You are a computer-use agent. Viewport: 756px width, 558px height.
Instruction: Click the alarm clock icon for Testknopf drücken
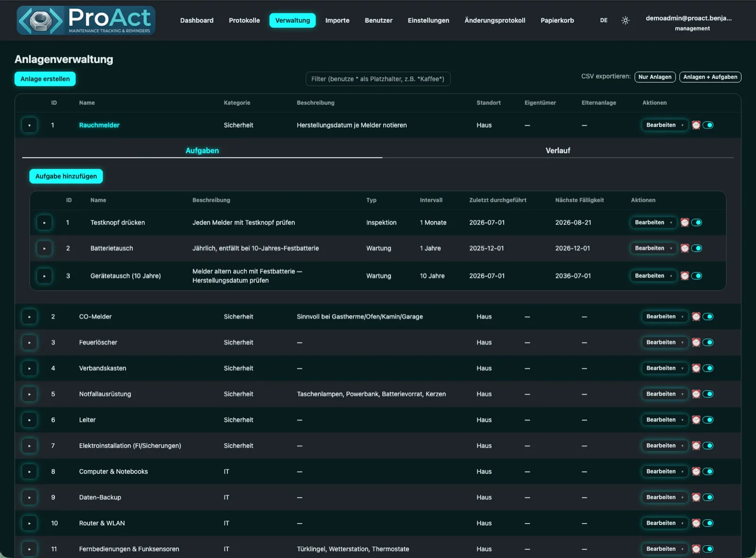coord(685,223)
